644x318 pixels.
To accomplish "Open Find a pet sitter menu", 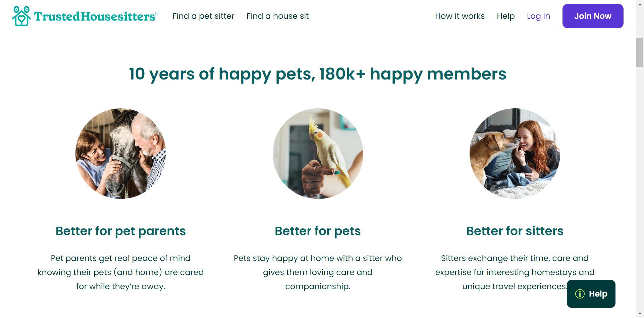I will tap(203, 16).
